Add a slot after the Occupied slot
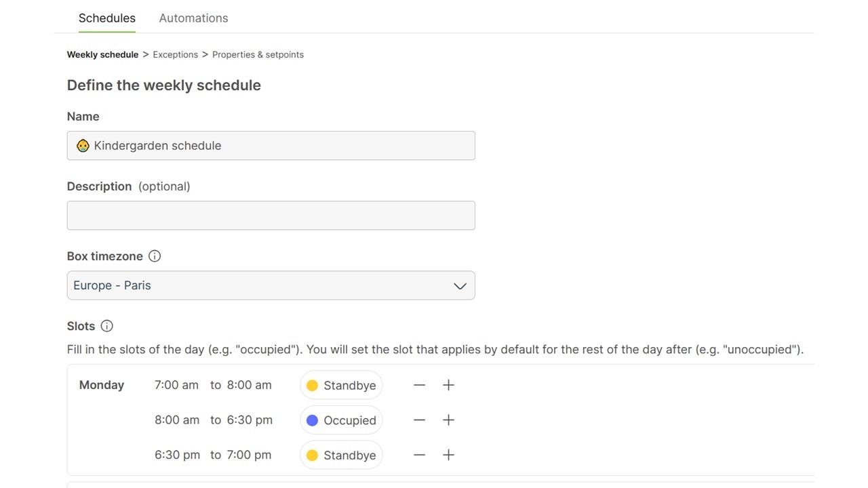 pos(448,420)
